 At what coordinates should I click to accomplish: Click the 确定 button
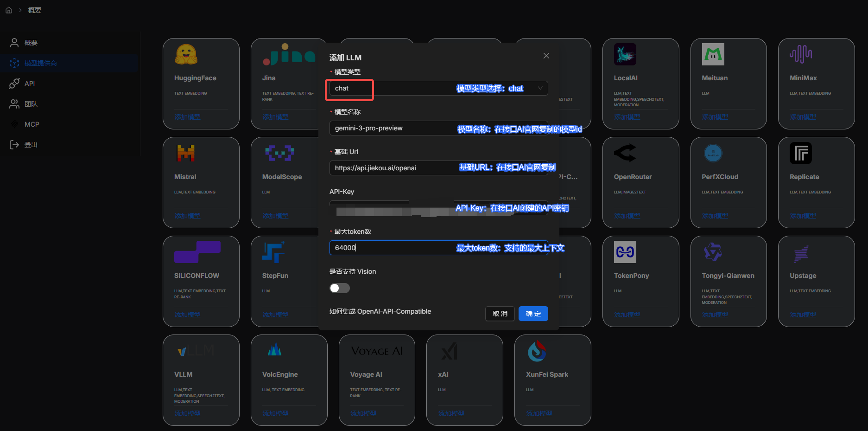(533, 314)
